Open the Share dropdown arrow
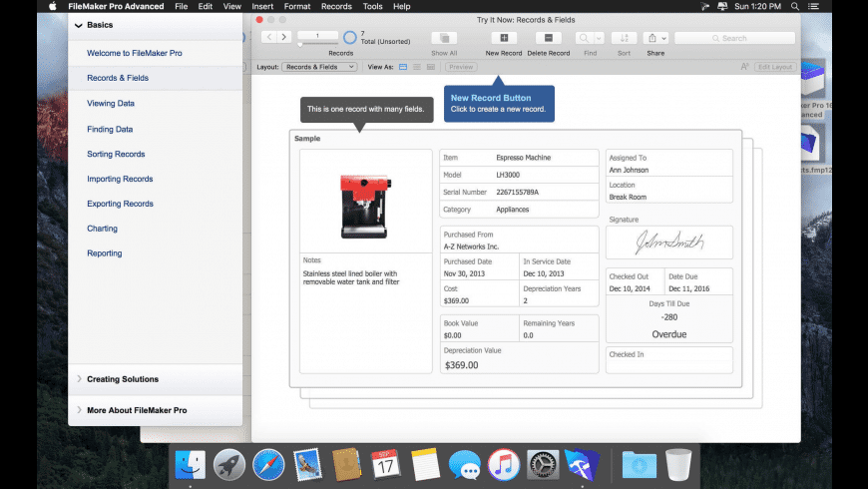The width and height of the screenshot is (868, 489). [664, 38]
